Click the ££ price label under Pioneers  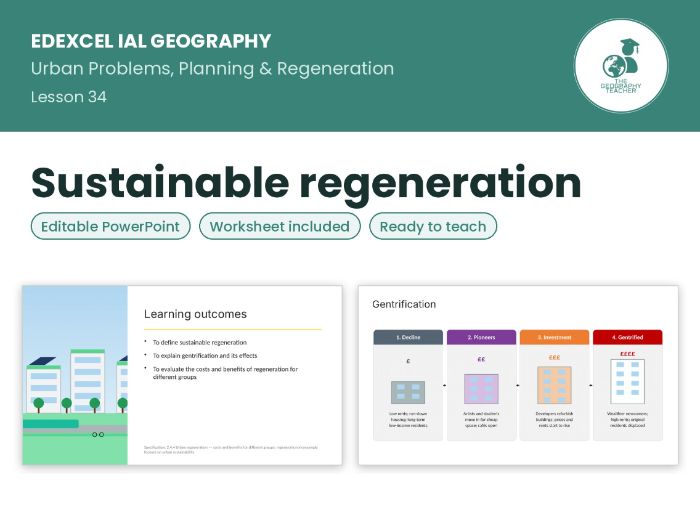pyautogui.click(x=481, y=359)
